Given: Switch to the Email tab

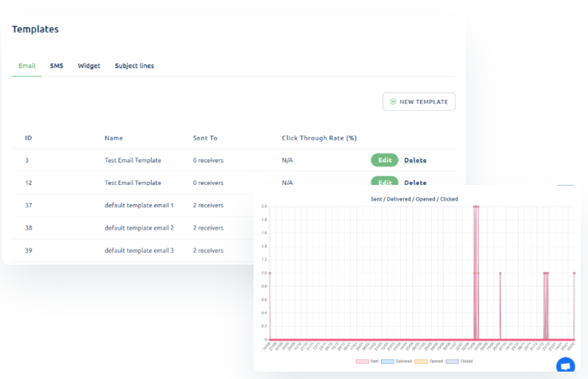Looking at the screenshot, I should pos(27,66).
